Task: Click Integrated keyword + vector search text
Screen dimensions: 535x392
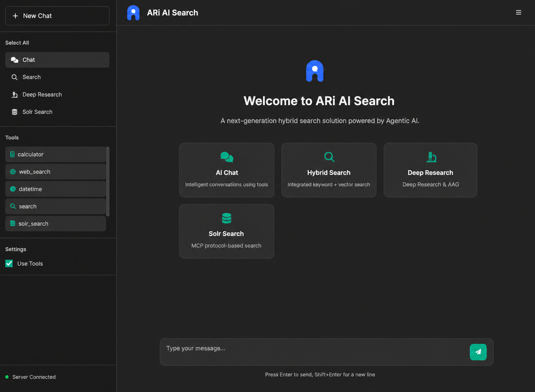Action: tap(329, 184)
